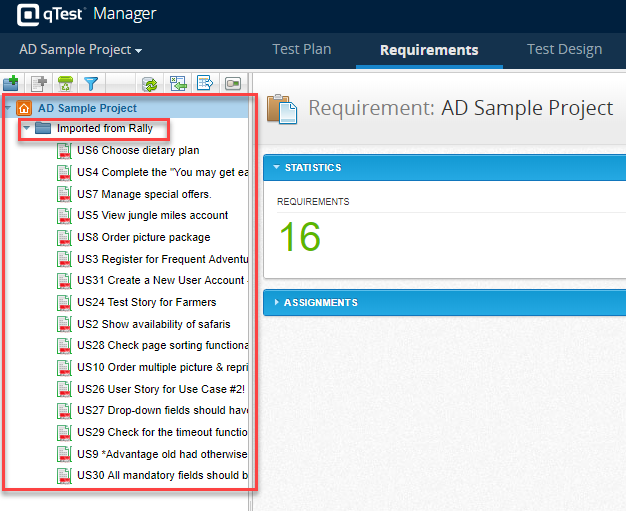Collapse the AD Sample Project root node
The width and height of the screenshot is (626, 511).
[x=8, y=108]
